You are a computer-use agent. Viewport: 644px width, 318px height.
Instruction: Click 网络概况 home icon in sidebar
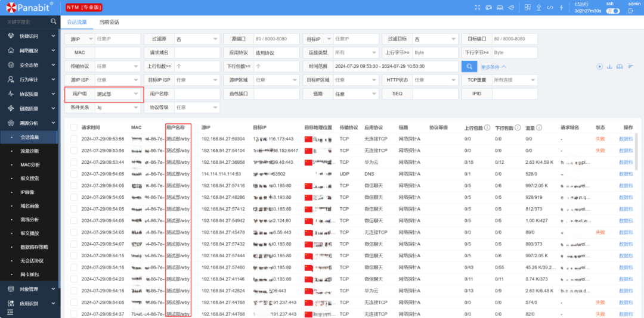11,51
